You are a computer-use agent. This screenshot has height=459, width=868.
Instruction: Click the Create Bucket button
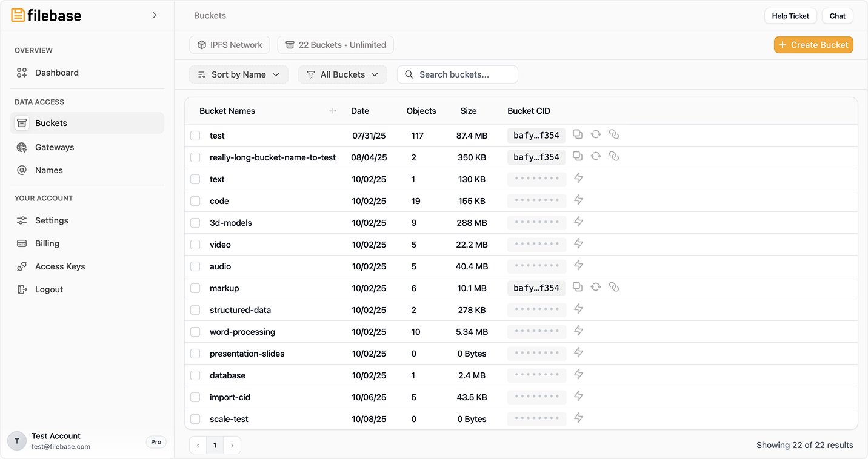point(813,45)
